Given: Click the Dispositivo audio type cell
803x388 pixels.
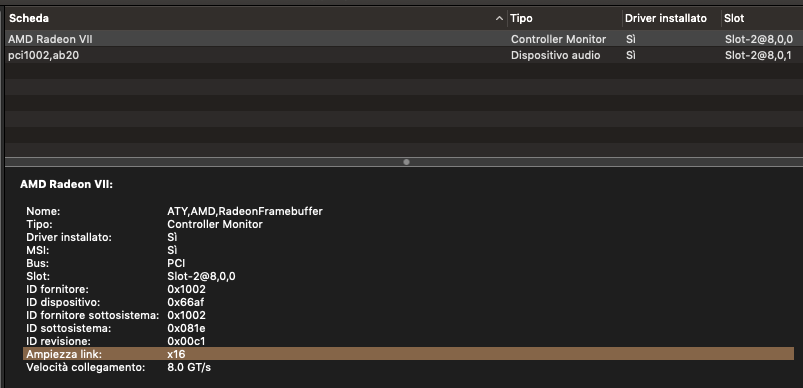Looking at the screenshot, I should point(556,55).
